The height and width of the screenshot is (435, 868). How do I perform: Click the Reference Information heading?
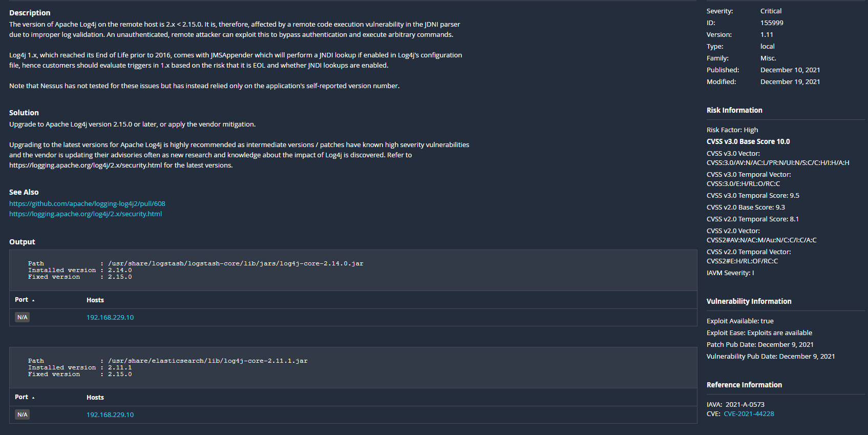pyautogui.click(x=744, y=385)
